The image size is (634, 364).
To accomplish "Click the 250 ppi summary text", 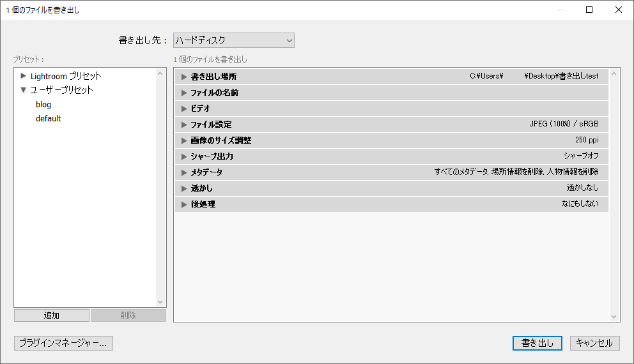I will pyautogui.click(x=587, y=140).
